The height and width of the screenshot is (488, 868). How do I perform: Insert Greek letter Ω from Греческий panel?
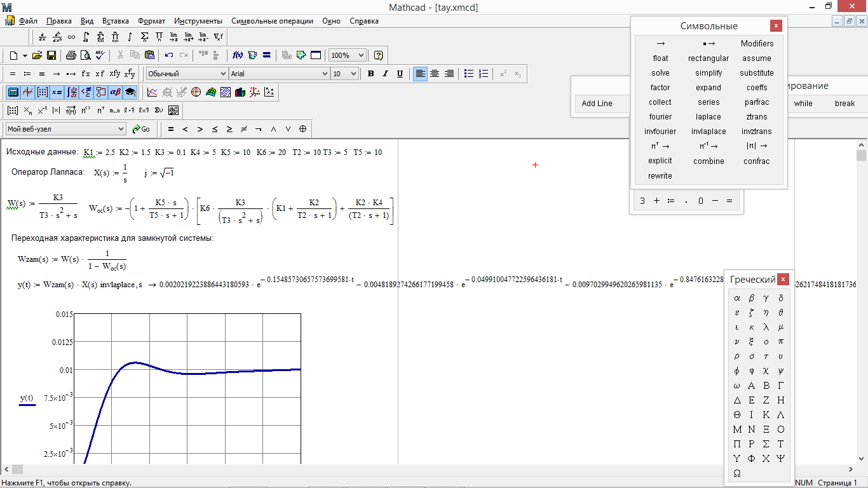(x=737, y=473)
